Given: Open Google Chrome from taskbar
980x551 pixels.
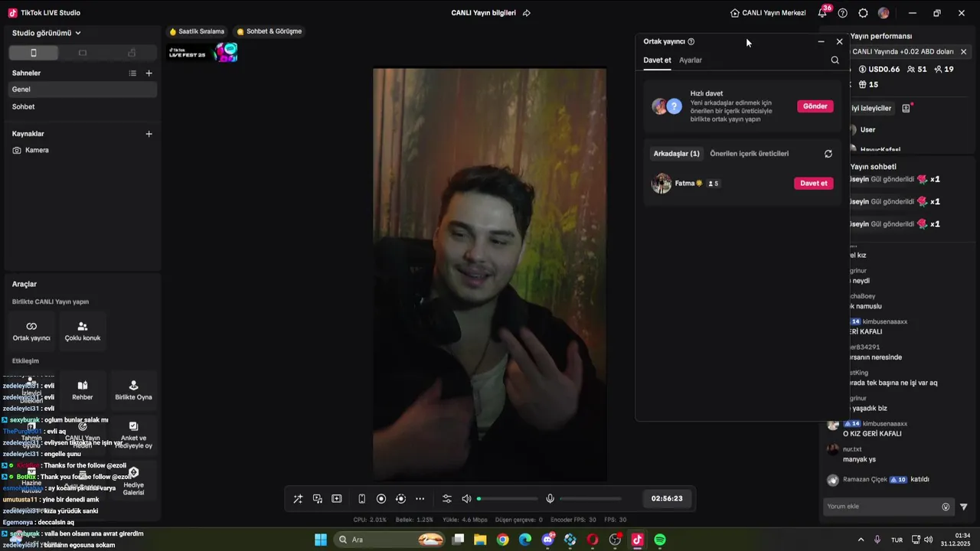Looking at the screenshot, I should click(502, 540).
